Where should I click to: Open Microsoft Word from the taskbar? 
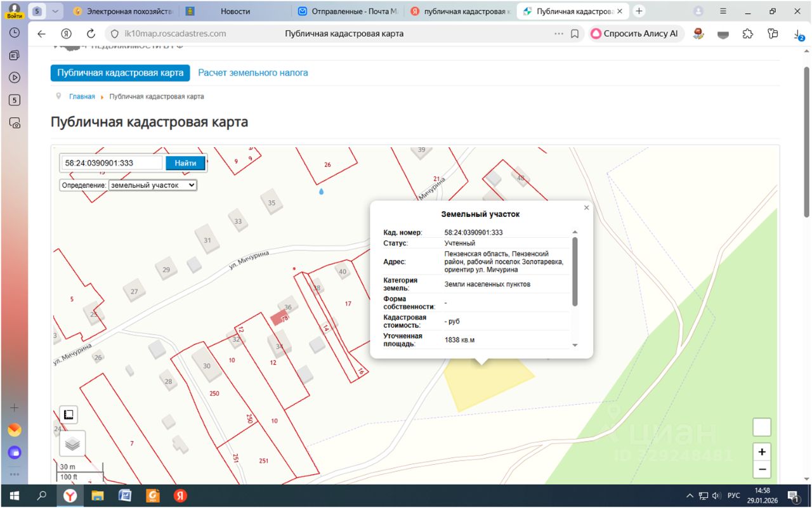coord(125,495)
